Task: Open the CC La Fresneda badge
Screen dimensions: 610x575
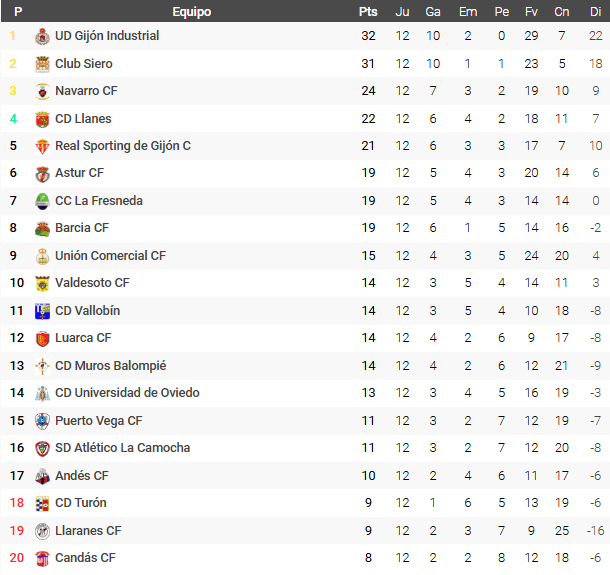Action: point(42,201)
